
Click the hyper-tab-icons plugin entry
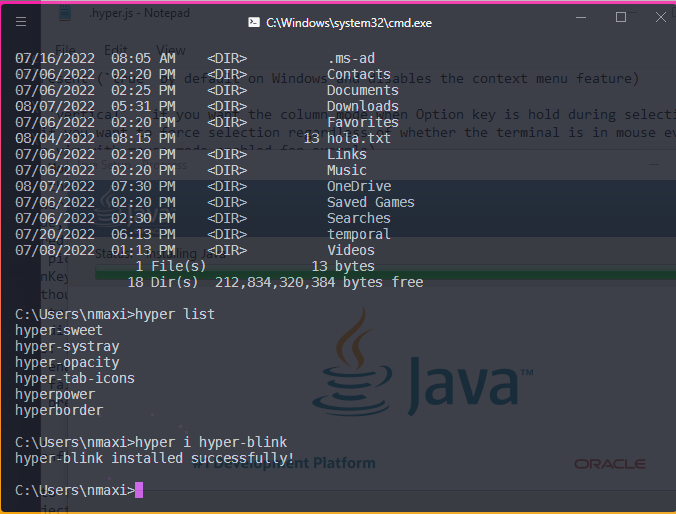(75, 378)
